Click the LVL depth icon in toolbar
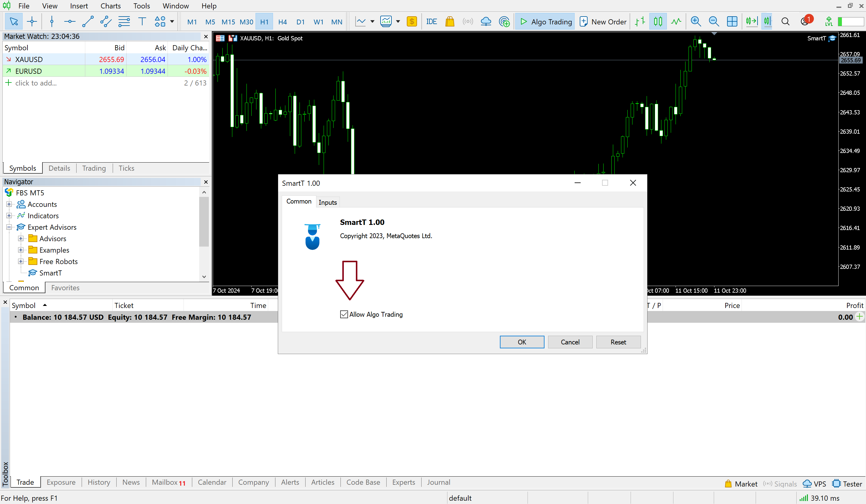Image resolution: width=866 pixels, height=504 pixels. (x=829, y=22)
